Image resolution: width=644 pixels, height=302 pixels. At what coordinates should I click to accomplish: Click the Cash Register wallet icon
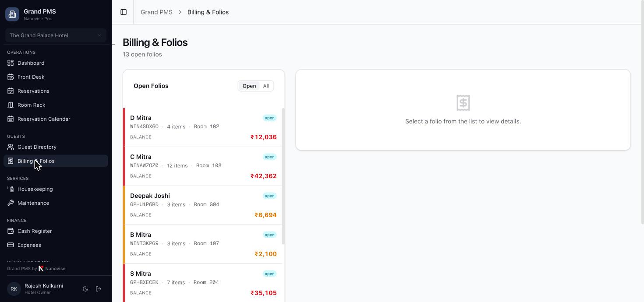click(11, 231)
